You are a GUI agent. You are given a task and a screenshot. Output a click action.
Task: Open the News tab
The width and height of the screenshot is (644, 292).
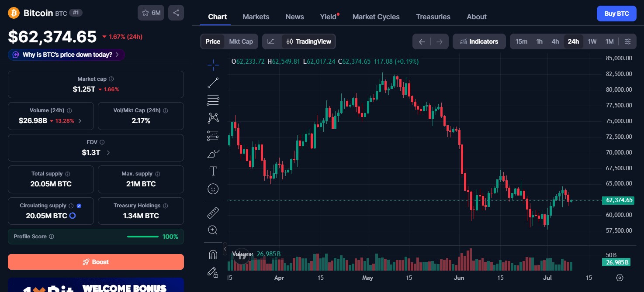(295, 17)
